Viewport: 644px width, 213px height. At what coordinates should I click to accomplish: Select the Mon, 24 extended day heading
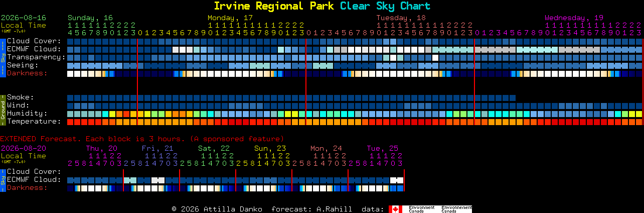click(x=326, y=148)
